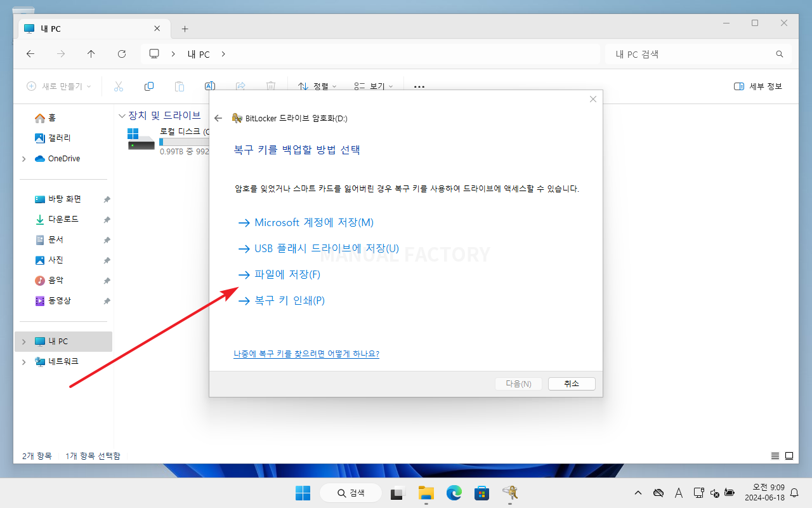This screenshot has width=812, height=508.
Task: Click the Copy icon in toolbar
Action: pos(149,86)
